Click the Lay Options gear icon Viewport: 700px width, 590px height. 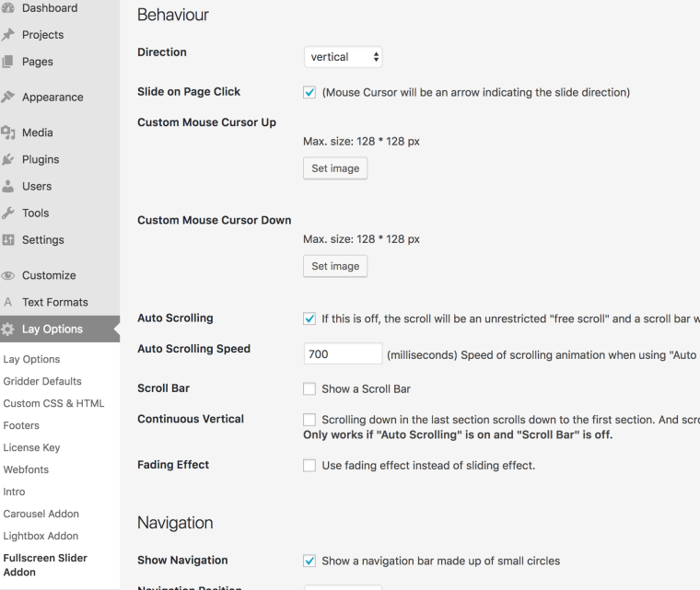(7, 329)
